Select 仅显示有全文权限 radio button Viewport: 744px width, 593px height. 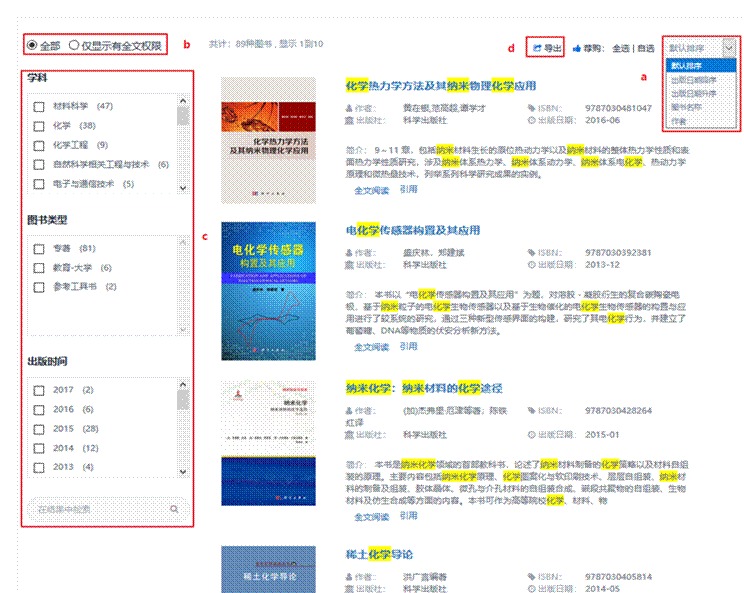[x=74, y=45]
